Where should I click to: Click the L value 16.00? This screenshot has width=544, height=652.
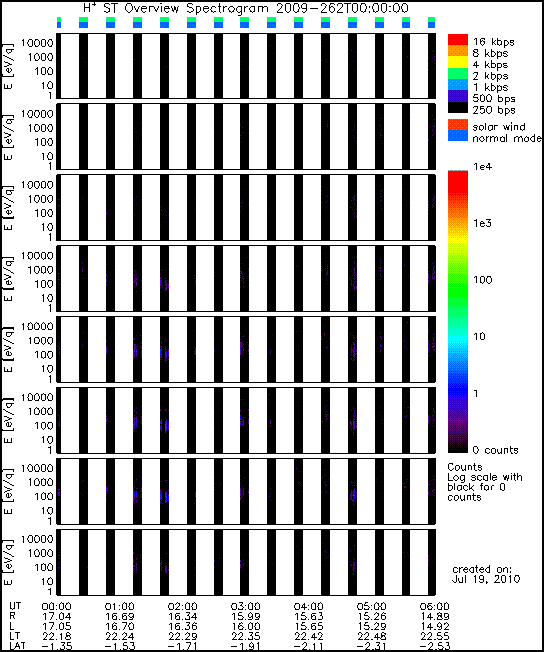tap(245, 627)
